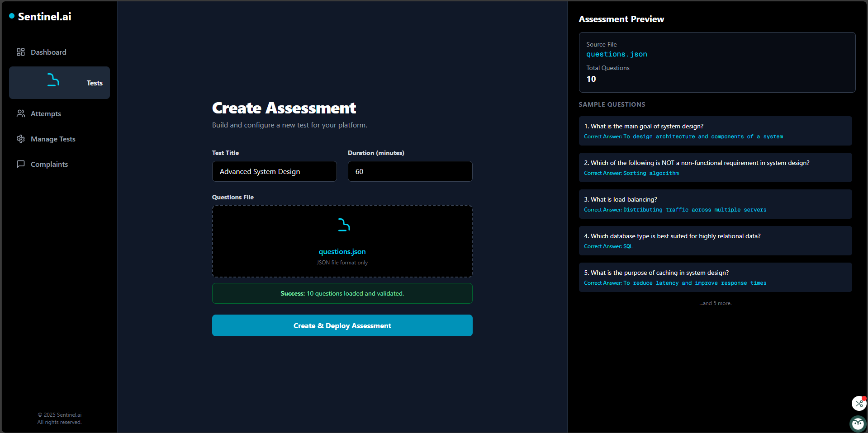Go to the Attempts menu item
This screenshot has width=868, height=433.
46,114
